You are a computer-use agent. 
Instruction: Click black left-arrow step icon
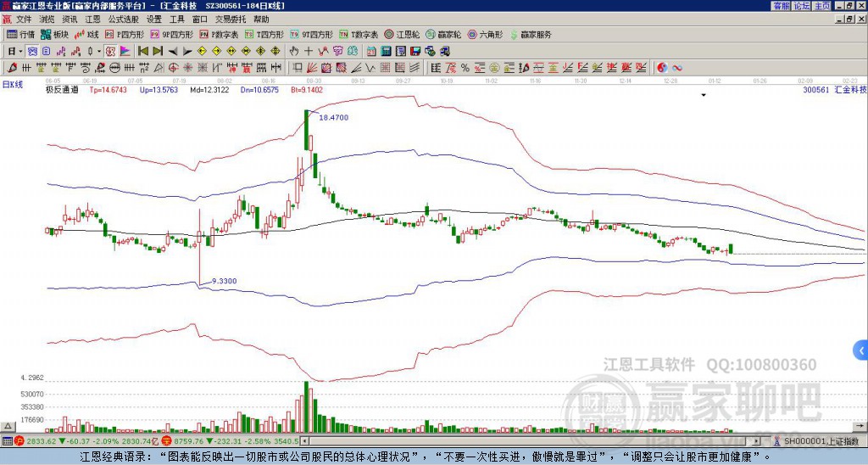173,52
